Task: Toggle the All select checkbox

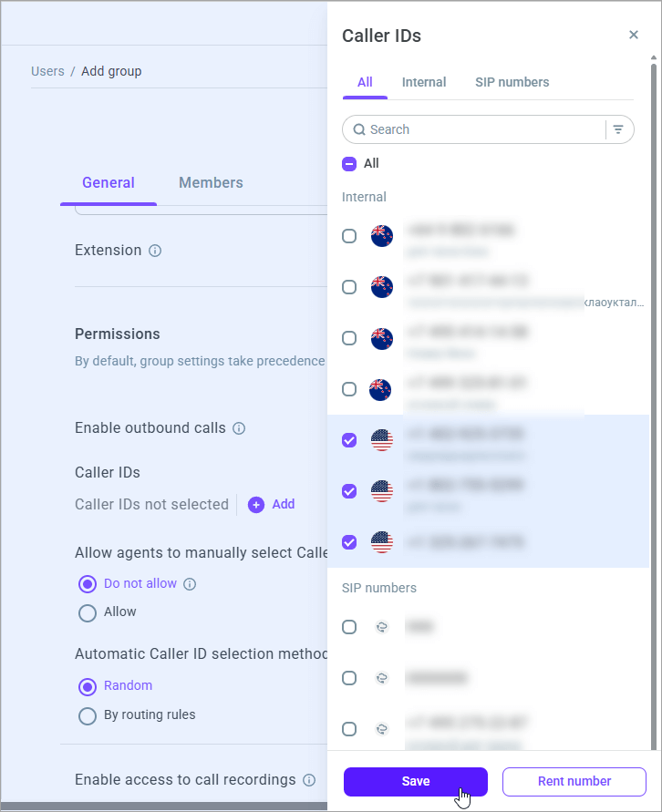Action: pos(349,164)
